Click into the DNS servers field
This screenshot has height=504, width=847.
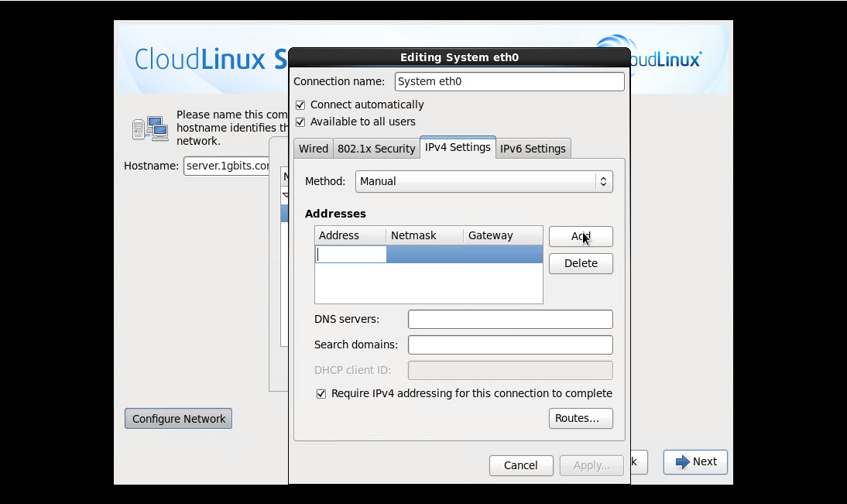[510, 319]
